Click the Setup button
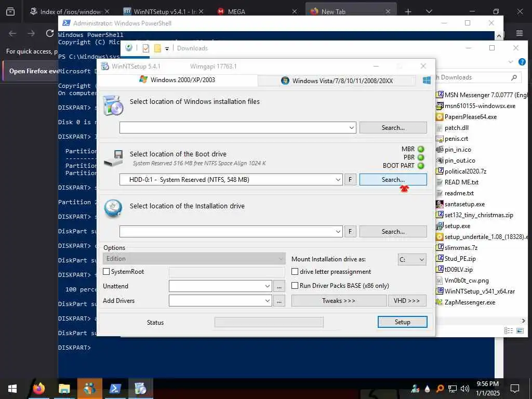 click(x=403, y=322)
